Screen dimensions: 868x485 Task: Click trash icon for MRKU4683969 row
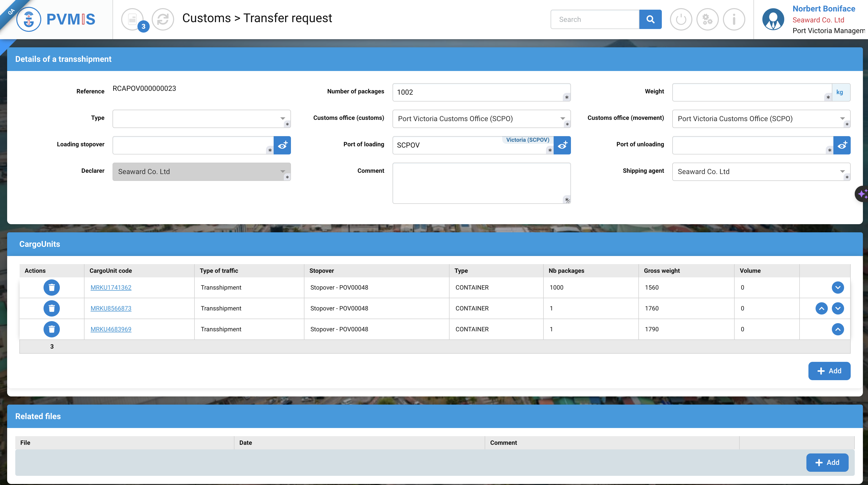pyautogui.click(x=52, y=329)
